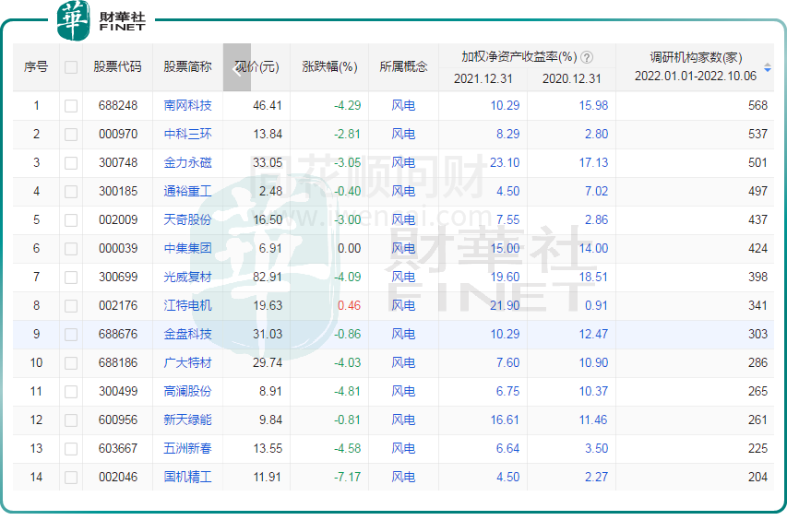Screen dimensions: 787x532
Task: Click the 风电 concept in 新天绿能 row
Action: (x=403, y=420)
